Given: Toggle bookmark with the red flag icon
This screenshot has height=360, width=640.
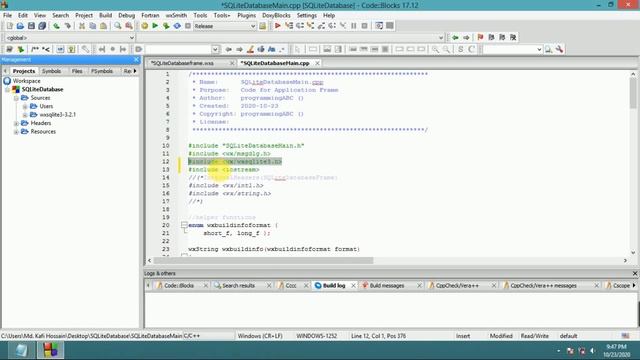Looking at the screenshot, I should pos(480,38).
